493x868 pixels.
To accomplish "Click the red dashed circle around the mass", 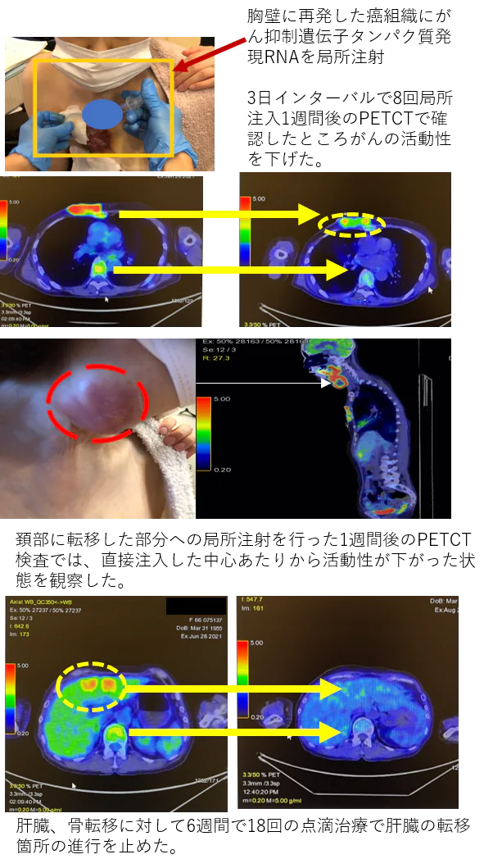I will [x=97, y=402].
